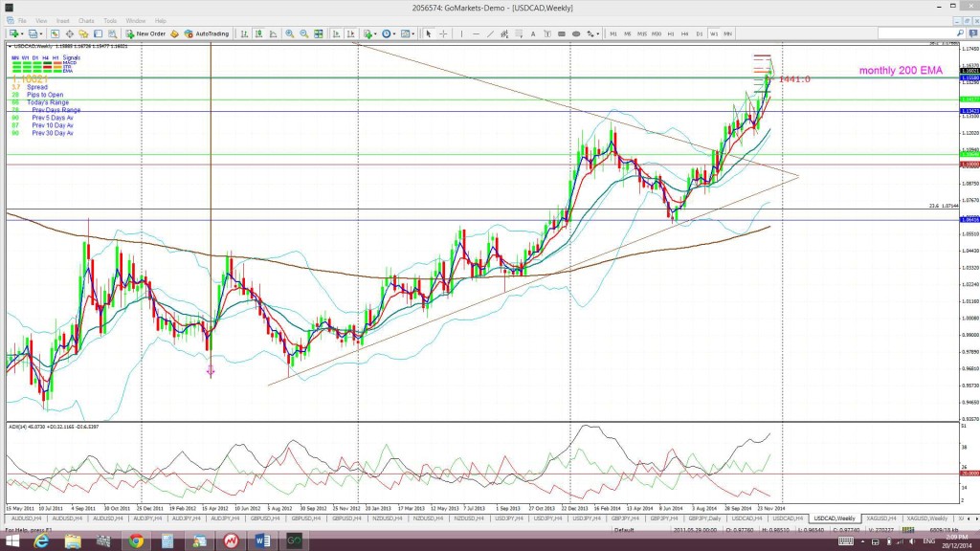Screen dimensions: 980x551
Task: Open the Profiles dropdown icon
Action: pos(35,33)
